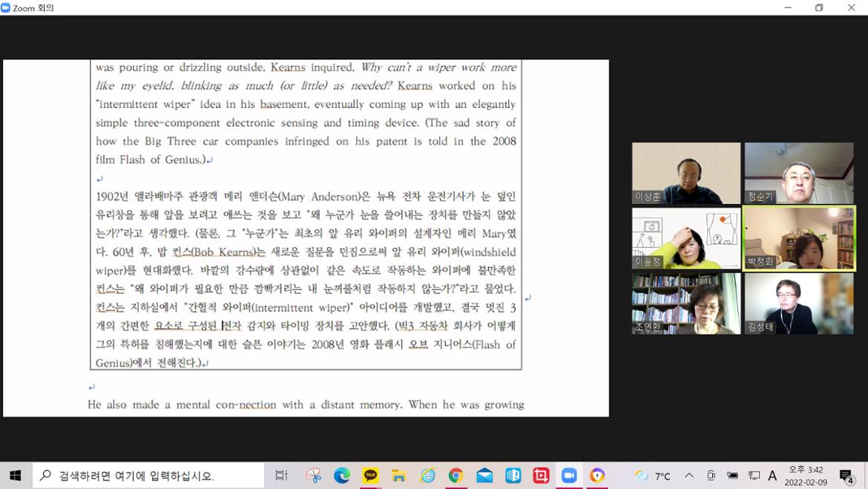Image resolution: width=868 pixels, height=489 pixels.
Task: Open the Mail app in the taskbar
Action: (x=484, y=476)
